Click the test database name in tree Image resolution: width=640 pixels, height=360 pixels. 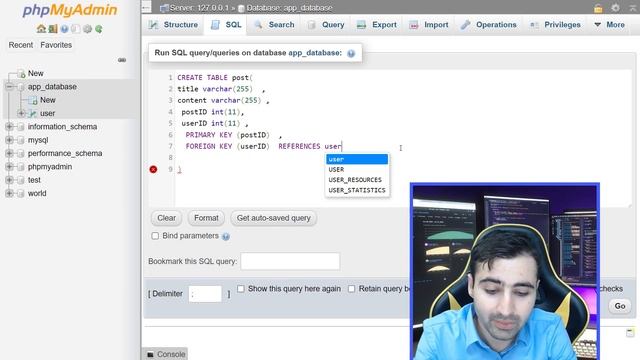[x=34, y=180]
